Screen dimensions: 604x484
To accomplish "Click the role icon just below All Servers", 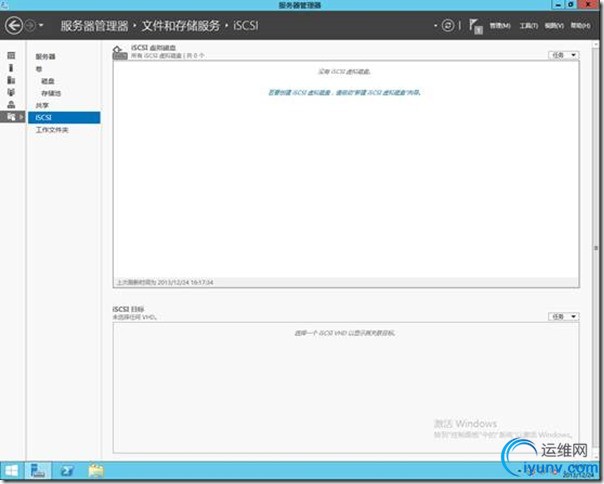I will tap(11, 92).
